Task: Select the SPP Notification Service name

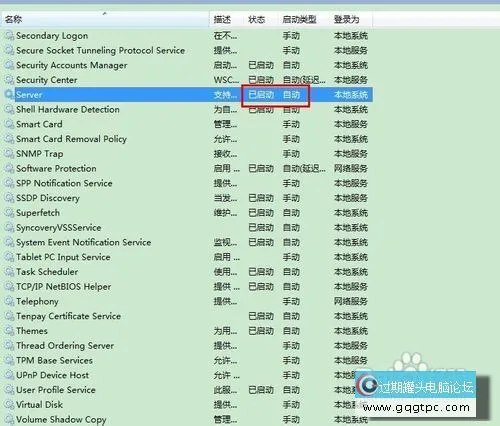Action: [64, 183]
